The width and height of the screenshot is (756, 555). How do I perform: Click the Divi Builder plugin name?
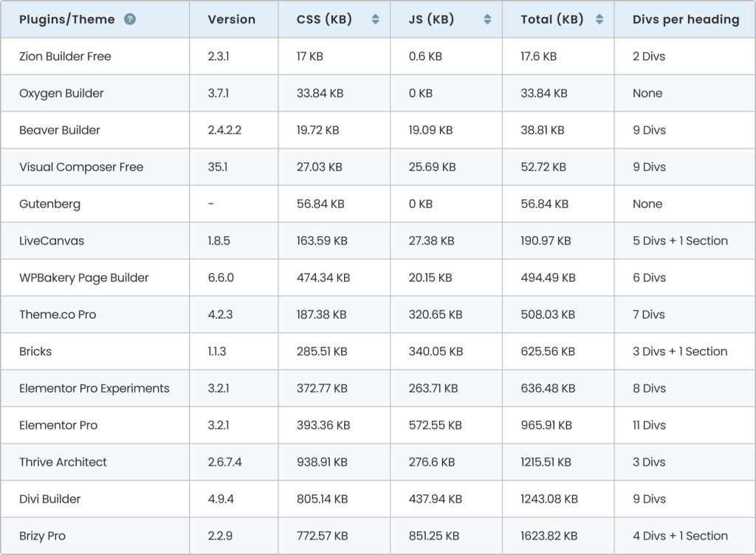point(50,499)
